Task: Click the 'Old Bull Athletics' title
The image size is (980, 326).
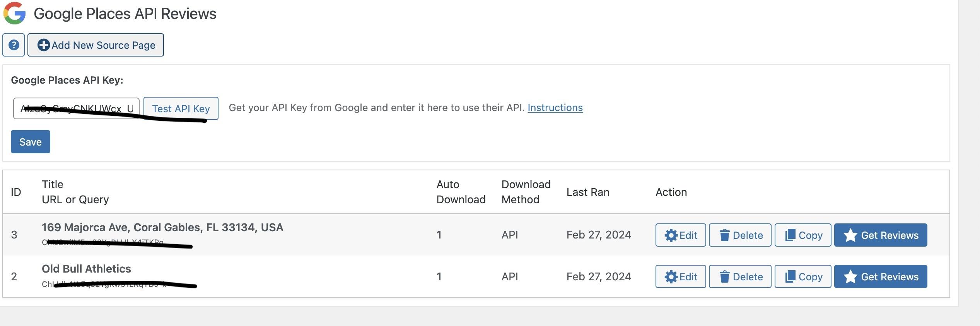Action: (86, 269)
